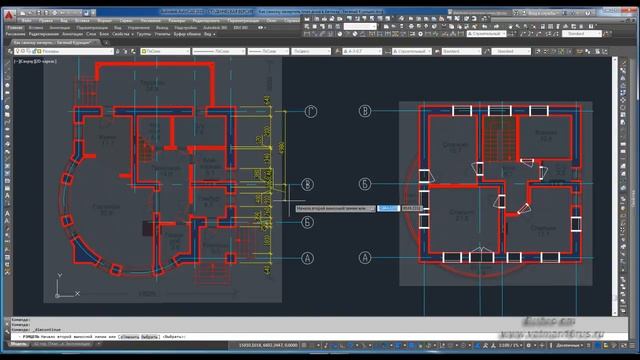Click Make Object's Layer Current icon
The image size is (640, 360).
point(118,51)
